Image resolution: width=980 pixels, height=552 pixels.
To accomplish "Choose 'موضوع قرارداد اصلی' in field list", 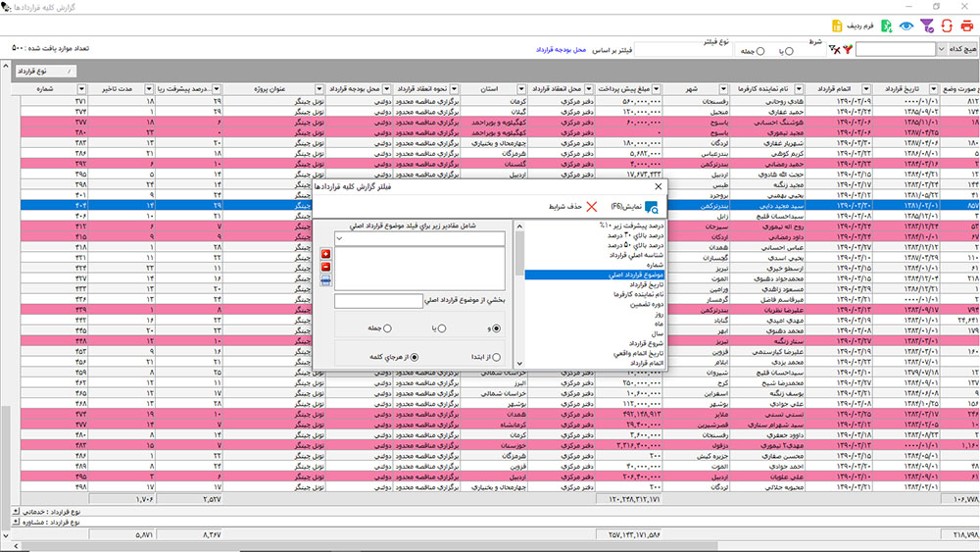I will [x=595, y=275].
